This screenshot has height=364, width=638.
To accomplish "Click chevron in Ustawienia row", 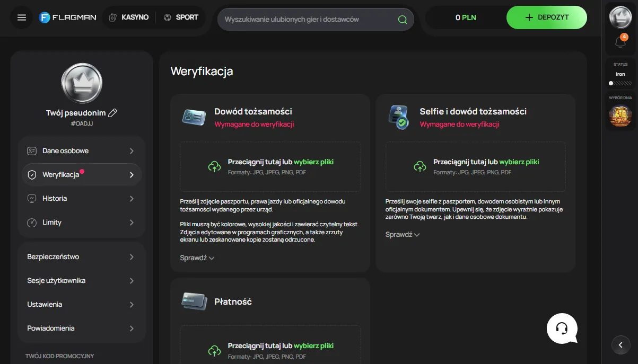I will [132, 305].
